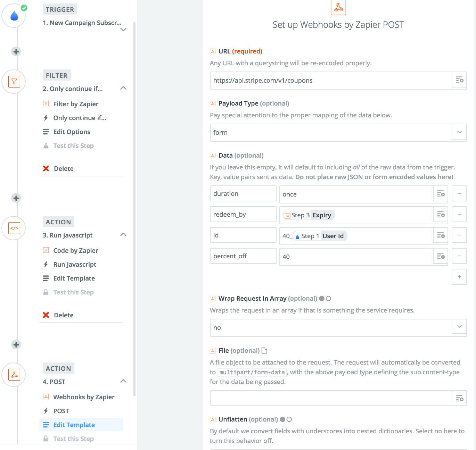
Task: Edit the redeem_by key field
Action: click(243, 214)
